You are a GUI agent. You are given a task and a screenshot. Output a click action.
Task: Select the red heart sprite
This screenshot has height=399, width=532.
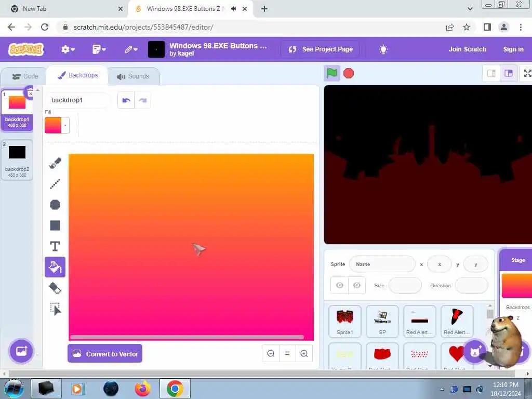coord(457,355)
